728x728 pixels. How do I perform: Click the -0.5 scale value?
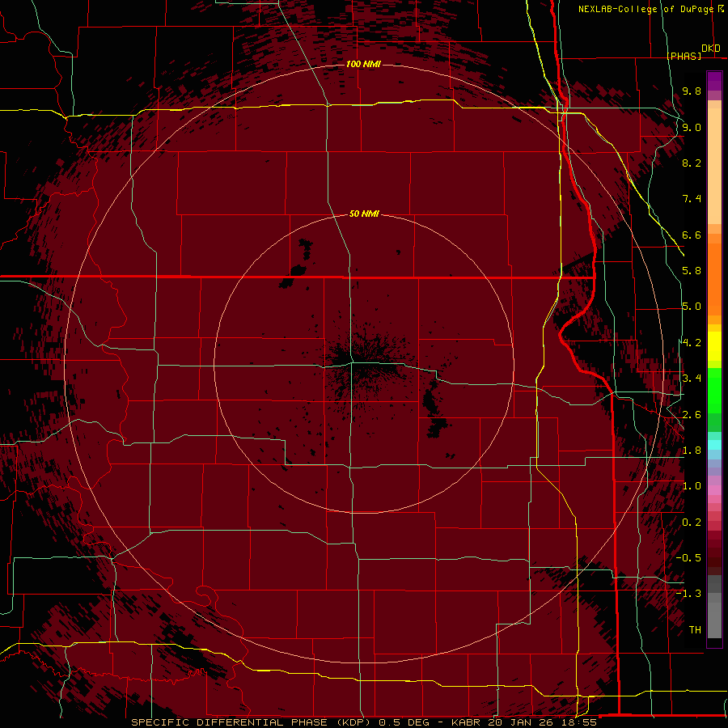coord(688,557)
